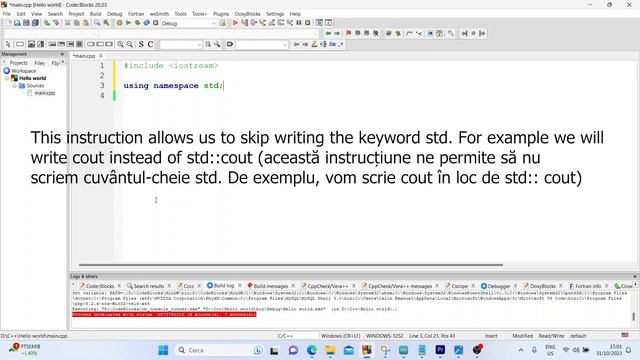Image resolution: width=640 pixels, height=360 pixels.
Task: Click the Read/Write status entry
Action: click(x=551, y=336)
